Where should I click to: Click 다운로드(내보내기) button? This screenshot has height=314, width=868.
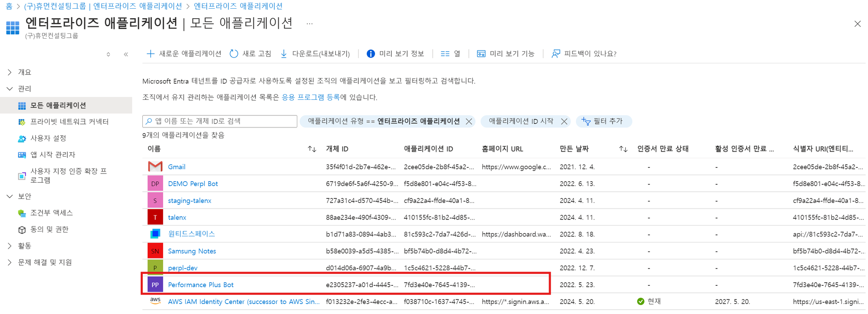pyautogui.click(x=315, y=54)
